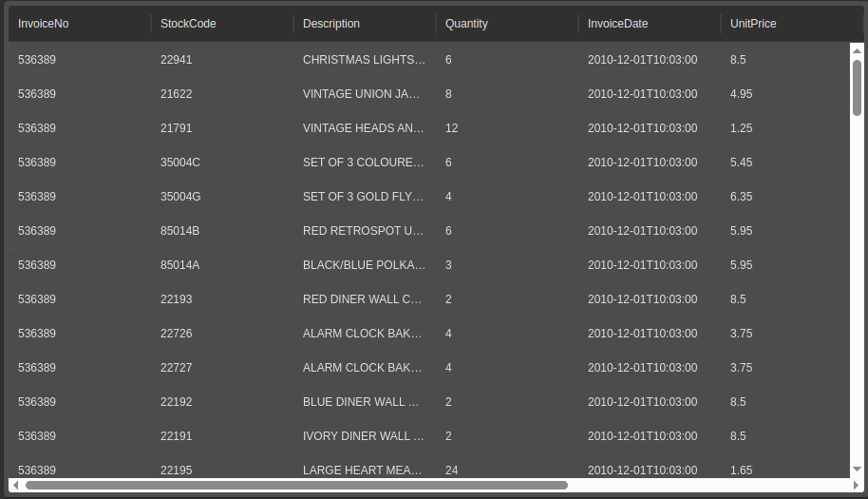Screen dimensions: 868x499
Task: Select the BLACK/BLUE POLKA... description cell
Action: click(x=365, y=265)
